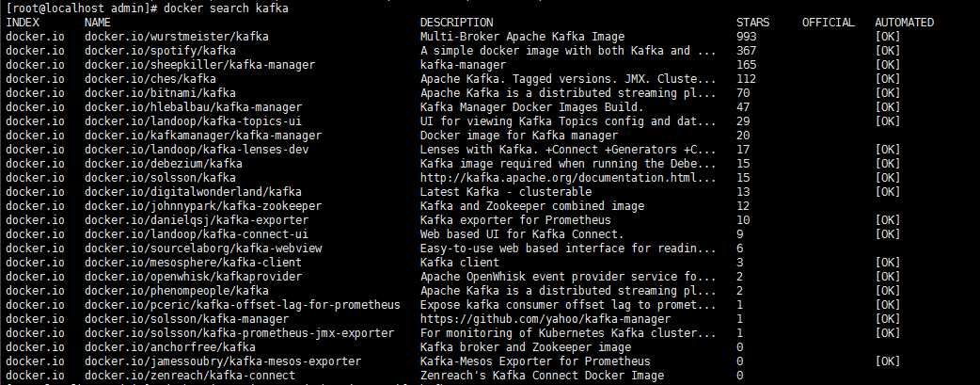This screenshot has height=385, width=980.
Task: Select docker.io/zenreach/kafka-connect name
Action: (189, 376)
